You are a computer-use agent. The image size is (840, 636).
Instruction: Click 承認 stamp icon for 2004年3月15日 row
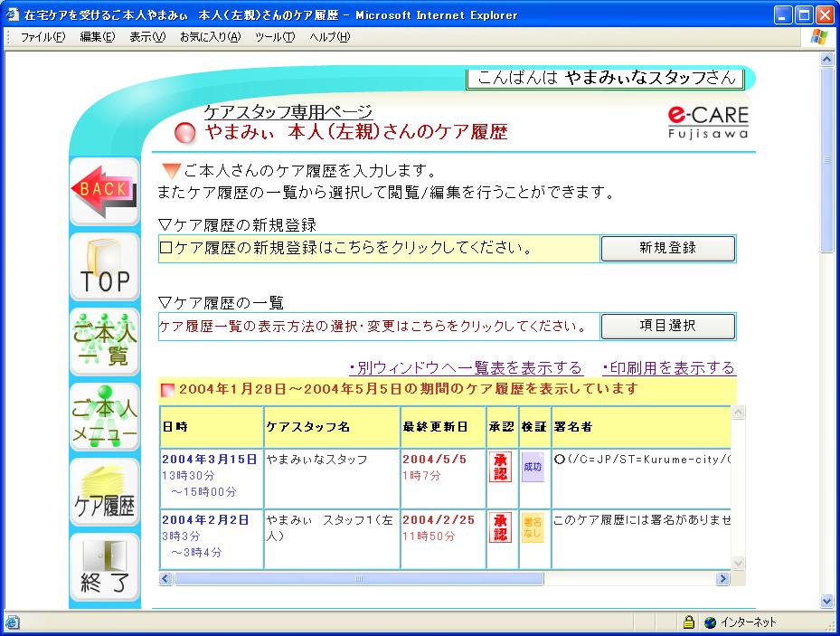499,467
